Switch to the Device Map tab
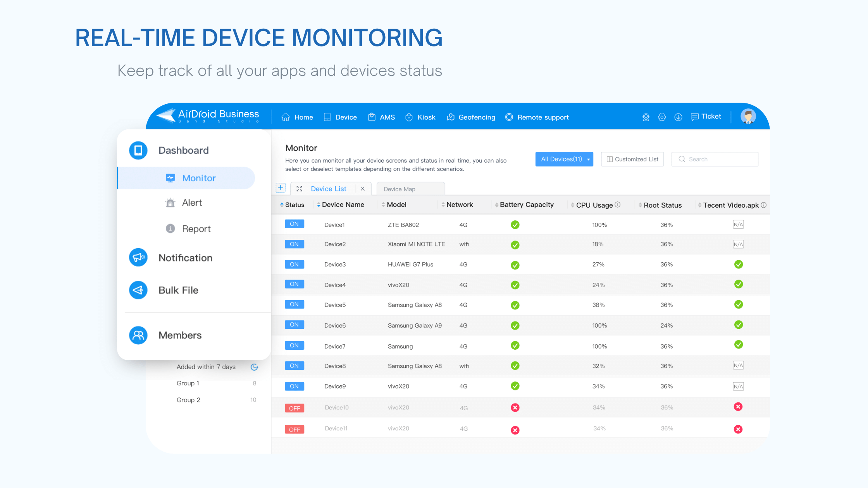 click(x=400, y=189)
